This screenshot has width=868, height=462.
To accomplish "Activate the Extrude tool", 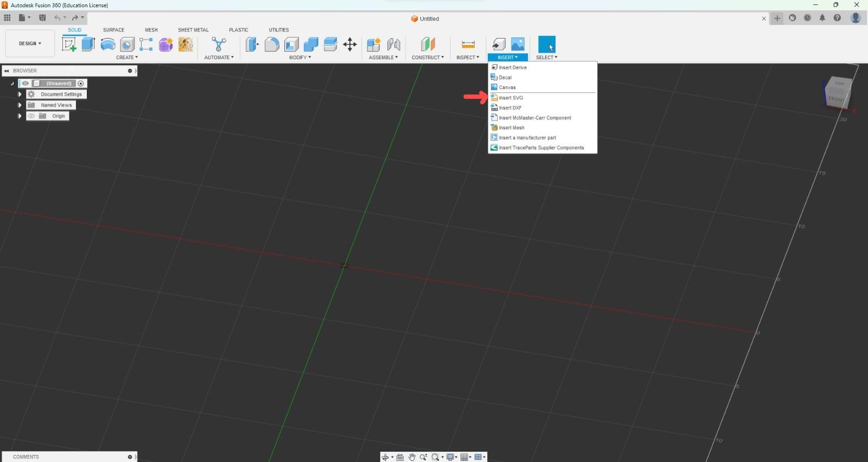I will [88, 44].
